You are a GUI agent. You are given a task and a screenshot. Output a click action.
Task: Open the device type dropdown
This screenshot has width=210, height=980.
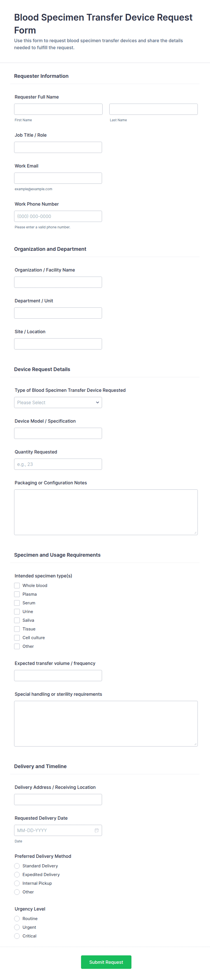point(58,402)
